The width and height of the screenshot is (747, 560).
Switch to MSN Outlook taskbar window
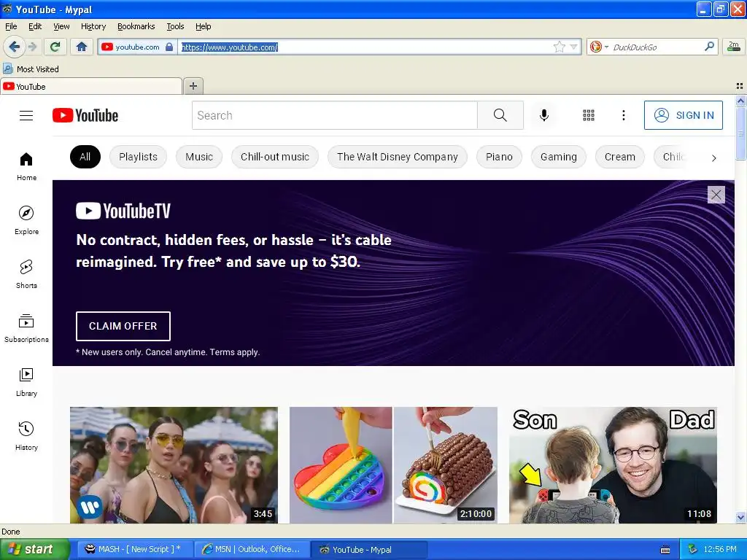point(252,550)
